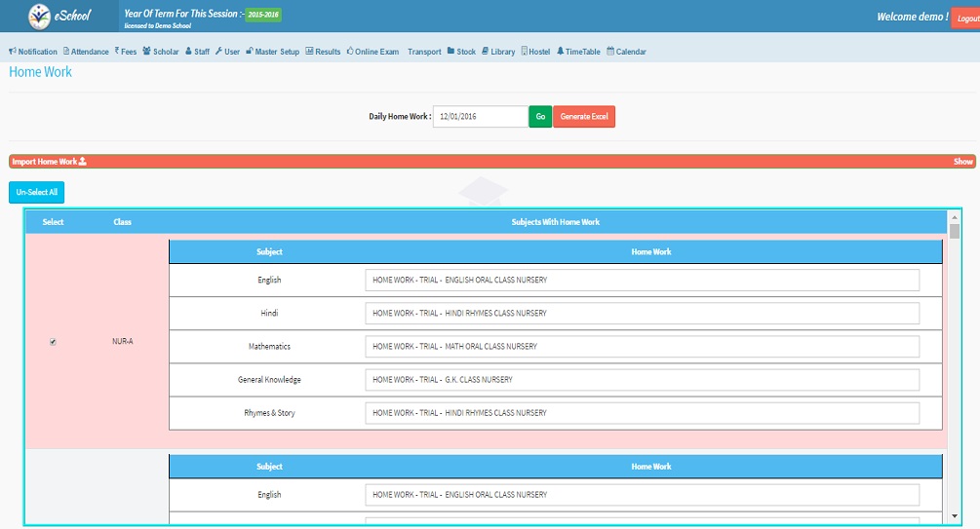This screenshot has height=529, width=980.
Task: Click the Fees rupee icon
Action: (x=117, y=51)
